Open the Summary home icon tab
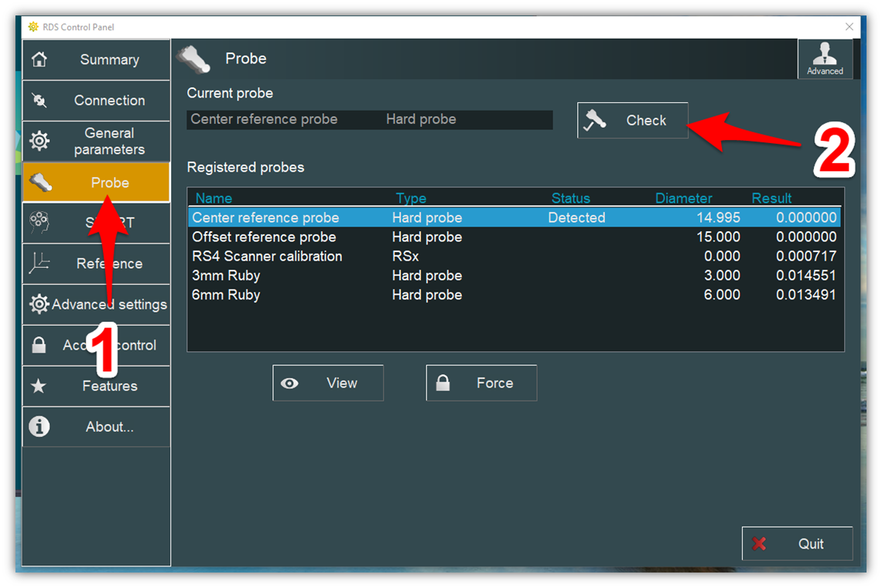 [x=39, y=60]
